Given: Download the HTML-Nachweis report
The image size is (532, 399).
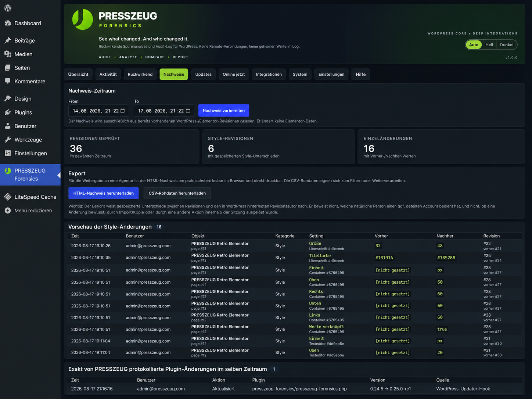Looking at the screenshot, I should pos(103,193).
